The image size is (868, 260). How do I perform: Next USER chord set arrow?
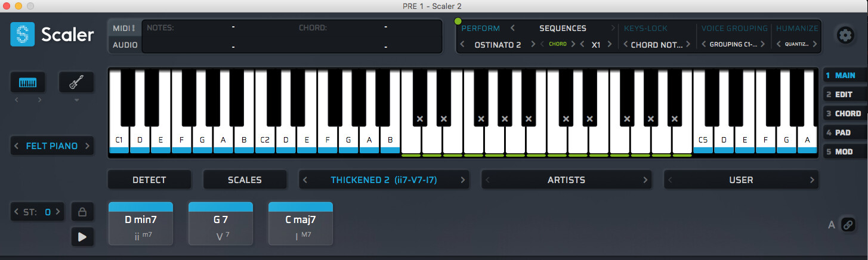click(x=812, y=179)
